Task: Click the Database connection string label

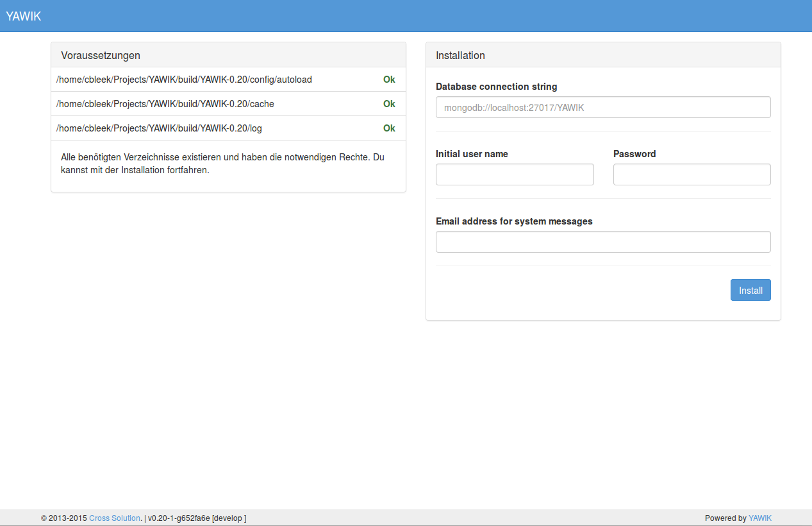Action: [x=495, y=87]
